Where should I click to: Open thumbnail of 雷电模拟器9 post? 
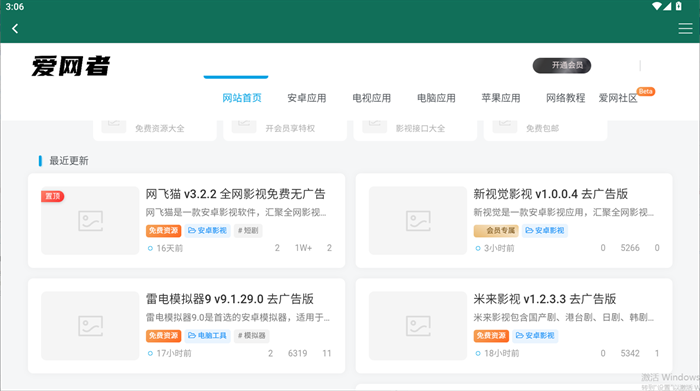tap(90, 326)
